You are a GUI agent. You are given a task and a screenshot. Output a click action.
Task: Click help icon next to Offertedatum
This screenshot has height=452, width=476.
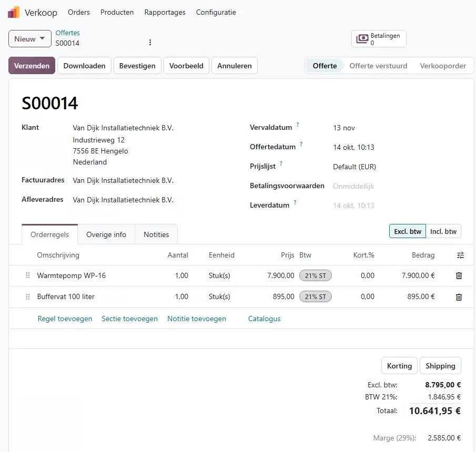(301, 144)
